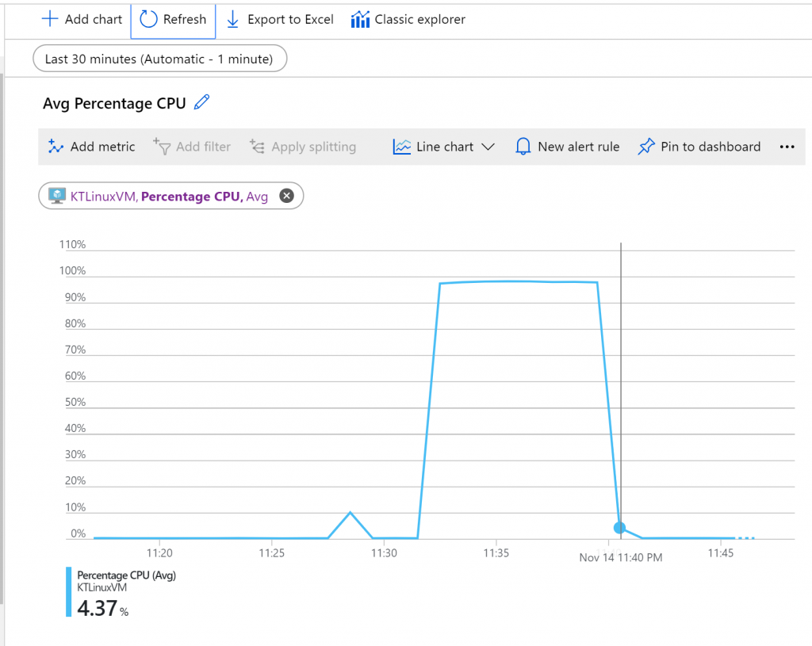The height and width of the screenshot is (646, 812).
Task: Expand the Line chart type dropdown
Action: point(488,147)
